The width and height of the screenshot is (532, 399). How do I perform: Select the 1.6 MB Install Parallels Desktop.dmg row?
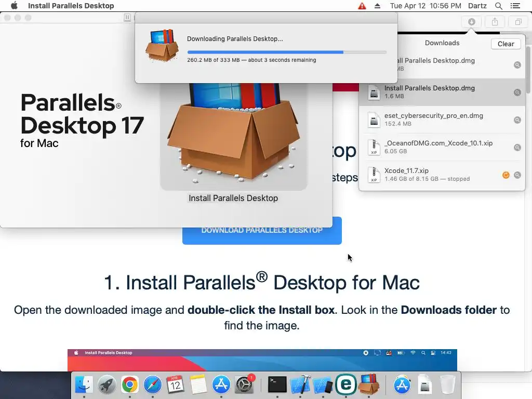(442, 92)
